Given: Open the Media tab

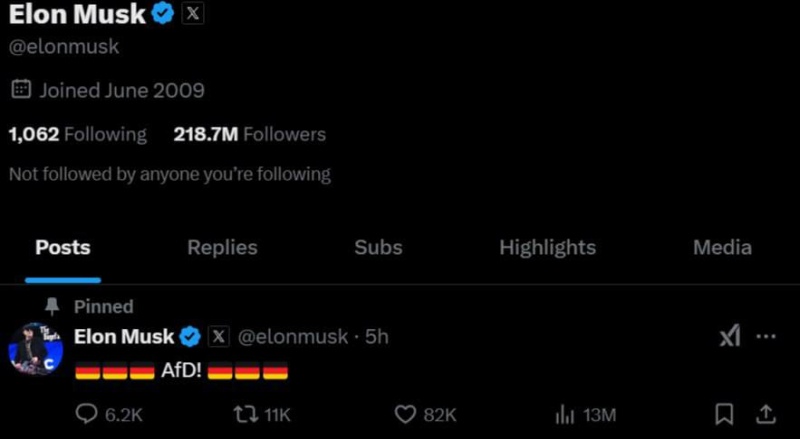Looking at the screenshot, I should click(x=722, y=248).
